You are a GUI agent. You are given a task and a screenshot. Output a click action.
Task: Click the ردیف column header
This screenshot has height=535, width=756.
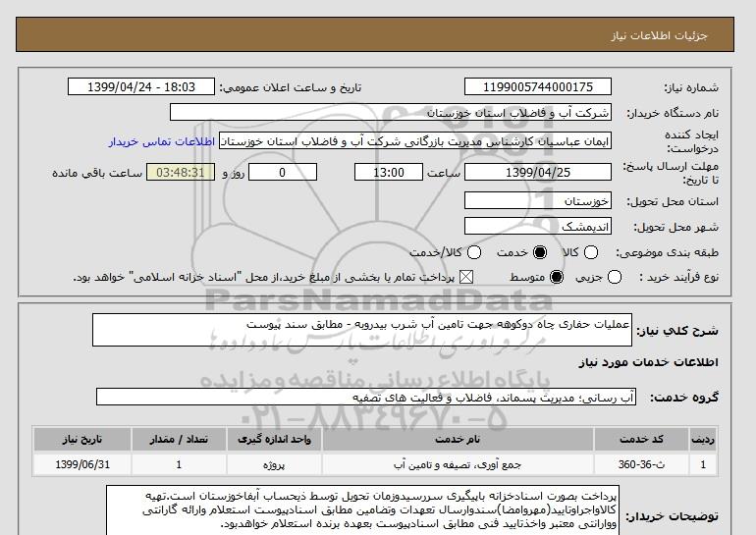pyautogui.click(x=703, y=440)
